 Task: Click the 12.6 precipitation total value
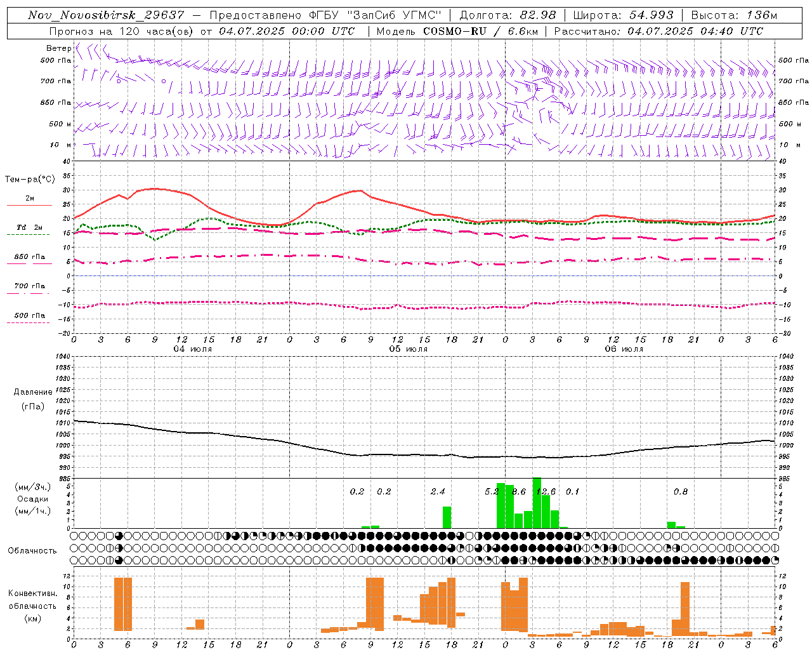546,491
